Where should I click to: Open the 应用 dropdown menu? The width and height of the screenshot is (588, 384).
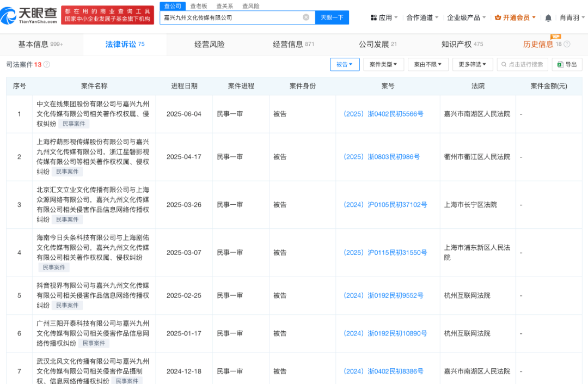[x=384, y=17]
